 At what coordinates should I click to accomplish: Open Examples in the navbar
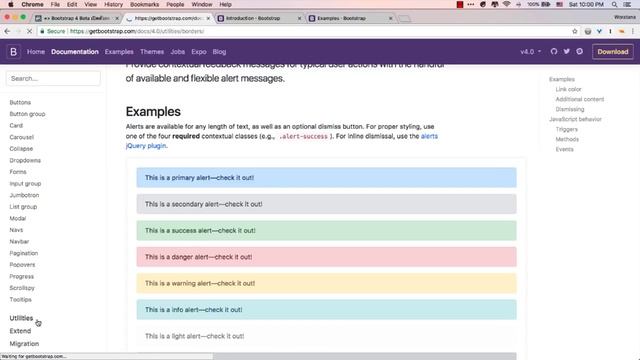pyautogui.click(x=119, y=52)
